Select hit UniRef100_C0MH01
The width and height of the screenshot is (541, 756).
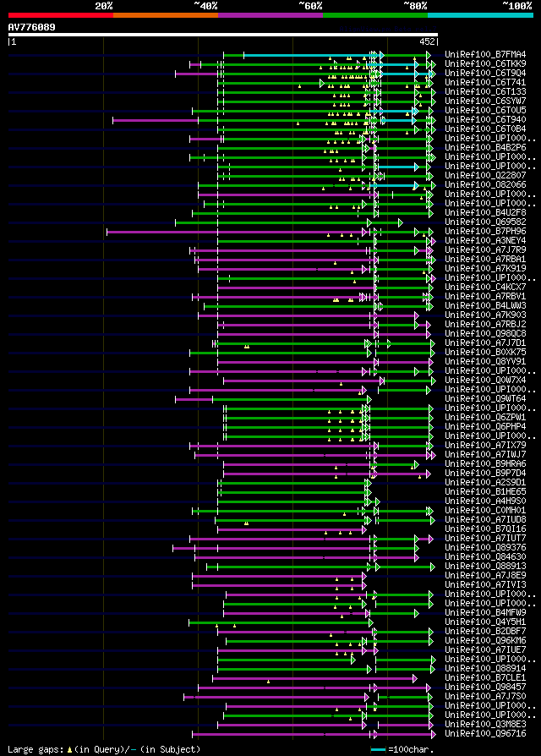pos(485,511)
